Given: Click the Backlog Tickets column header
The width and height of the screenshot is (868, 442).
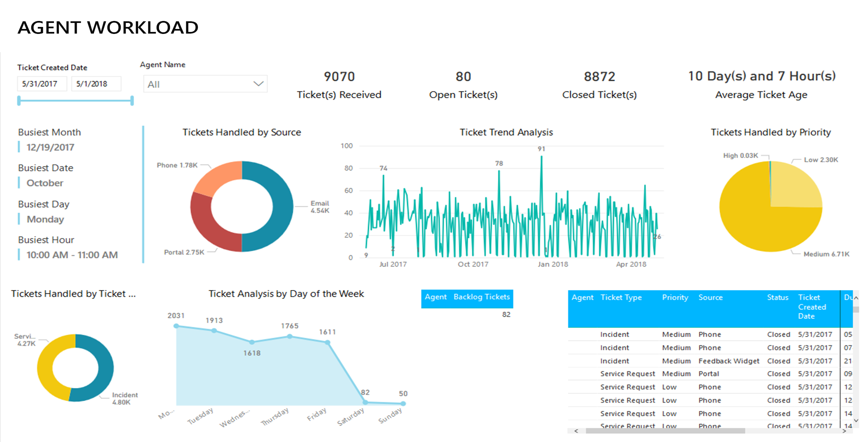Looking at the screenshot, I should pos(481,297).
